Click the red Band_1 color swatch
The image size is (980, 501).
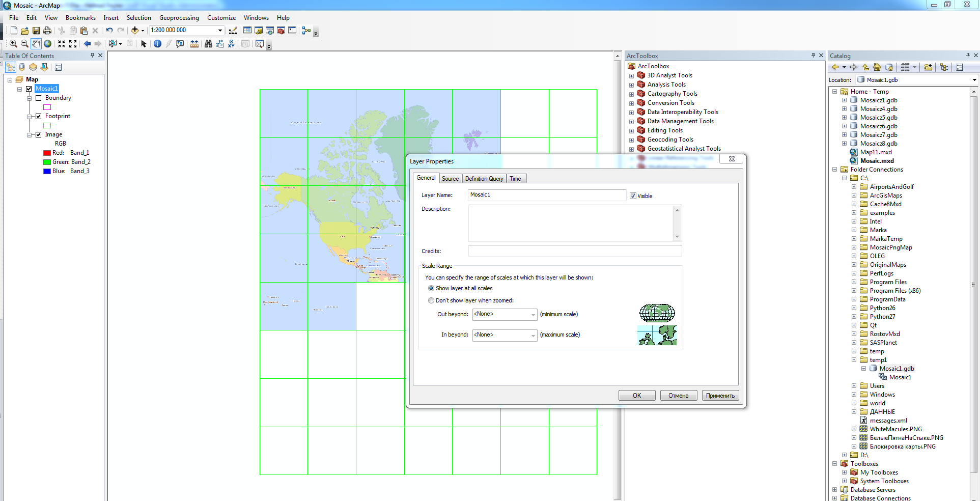click(x=47, y=153)
